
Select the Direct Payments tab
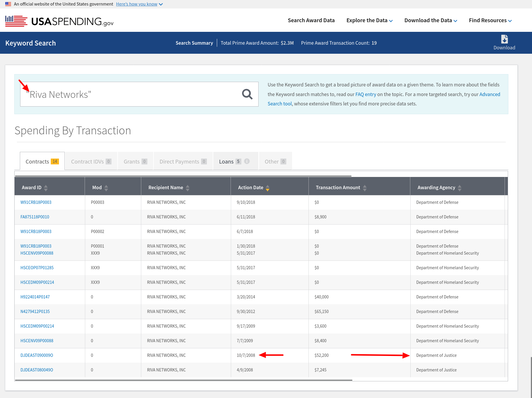(183, 161)
